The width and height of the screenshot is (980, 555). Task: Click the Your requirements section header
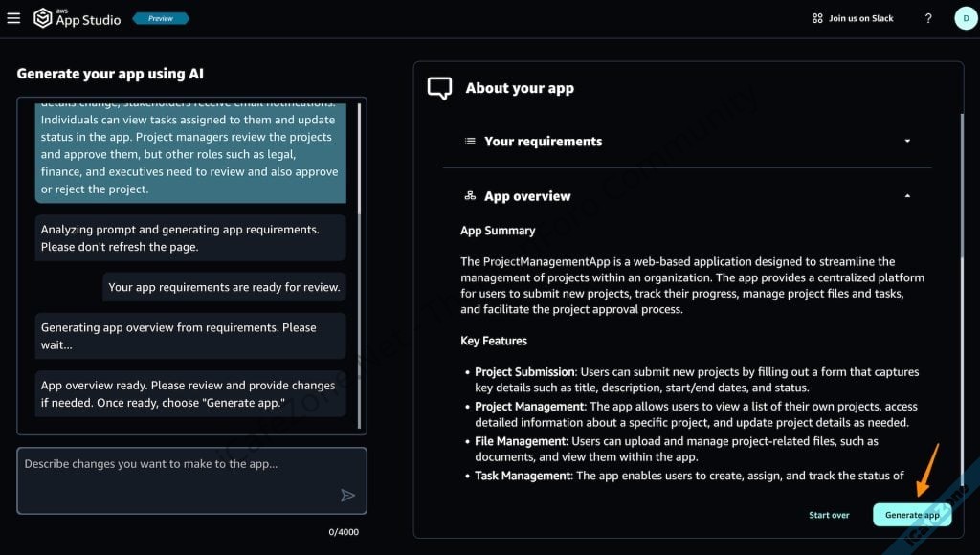coord(543,142)
